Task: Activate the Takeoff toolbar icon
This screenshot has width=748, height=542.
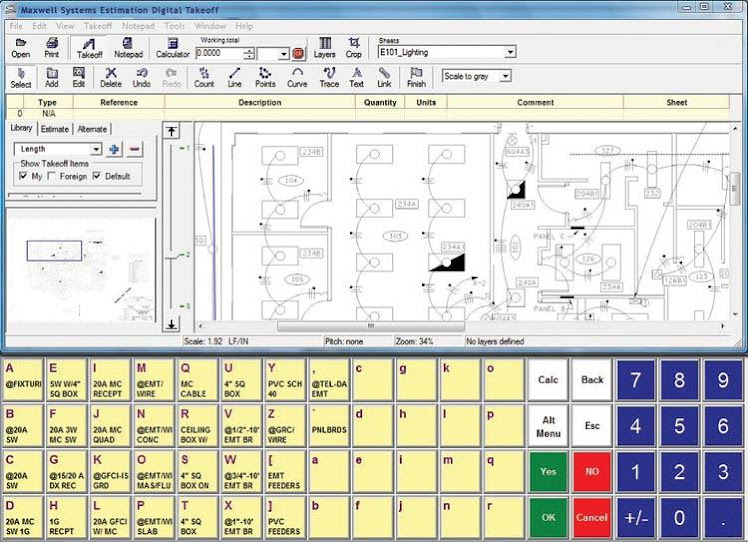Action: (89, 49)
